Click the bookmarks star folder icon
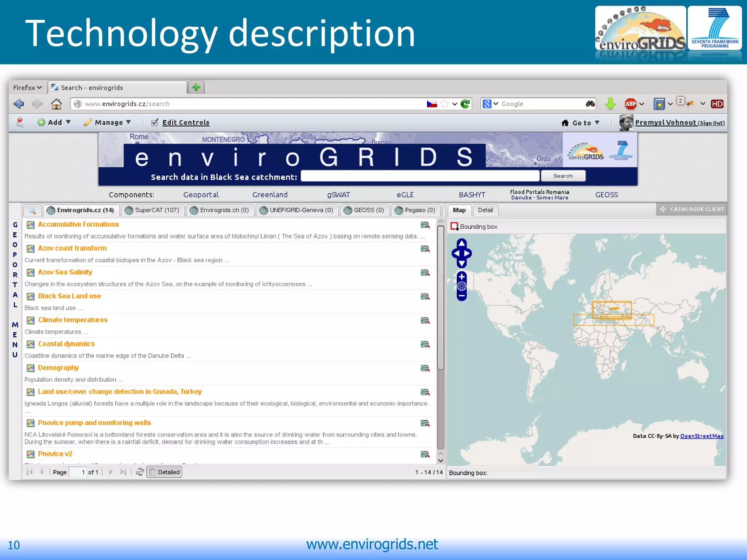 [659, 104]
